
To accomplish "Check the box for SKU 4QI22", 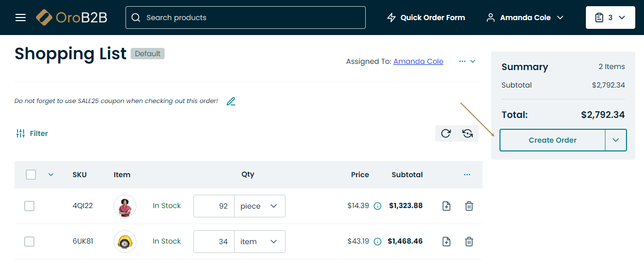I will point(29,206).
